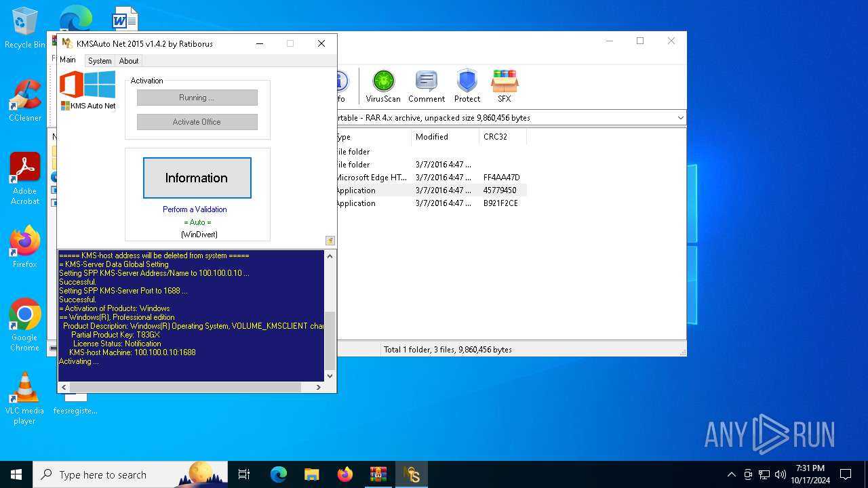Click the WinRAR status bar total text

coord(448,350)
